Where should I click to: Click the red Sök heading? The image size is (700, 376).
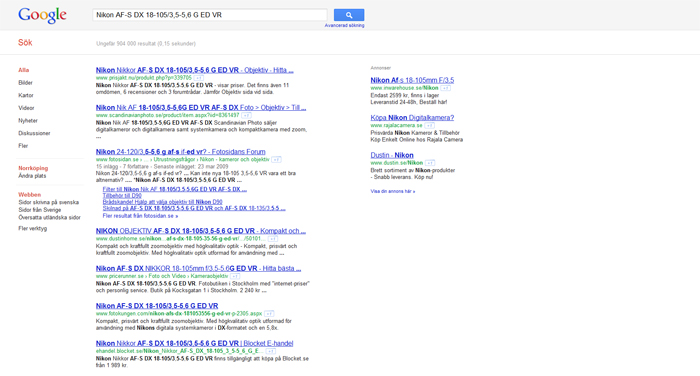point(25,42)
